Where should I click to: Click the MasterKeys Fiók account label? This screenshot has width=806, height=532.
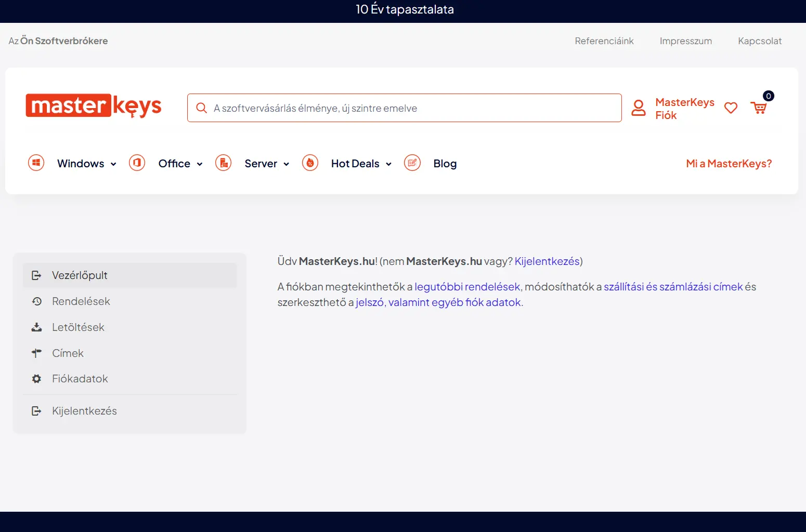[685, 109]
